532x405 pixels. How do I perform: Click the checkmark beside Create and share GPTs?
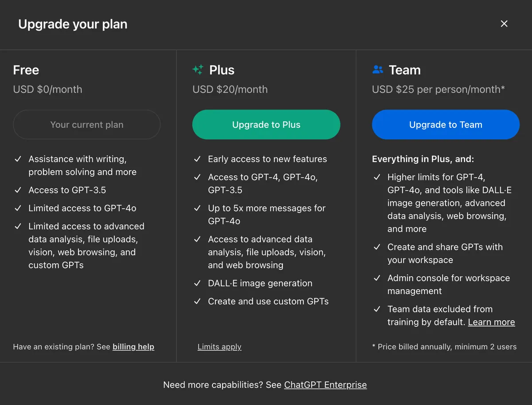pos(377,247)
